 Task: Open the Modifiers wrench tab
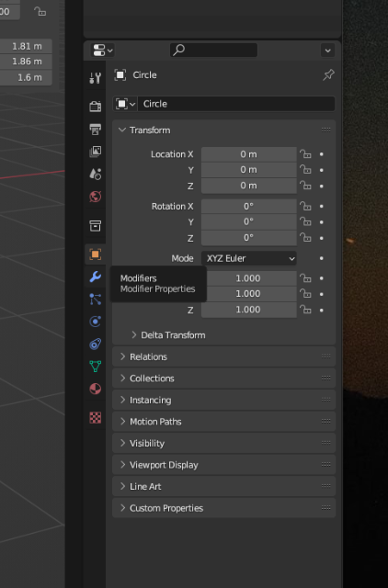(96, 277)
